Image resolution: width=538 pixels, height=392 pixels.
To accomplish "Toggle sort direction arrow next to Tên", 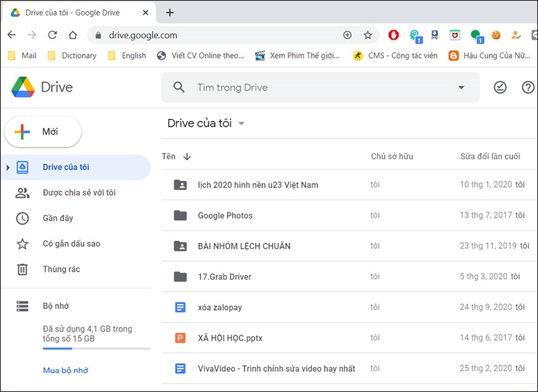I will [x=187, y=156].
